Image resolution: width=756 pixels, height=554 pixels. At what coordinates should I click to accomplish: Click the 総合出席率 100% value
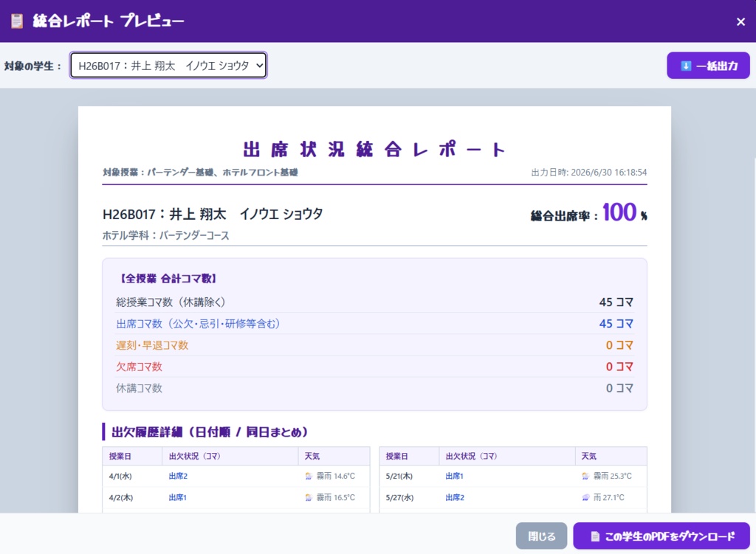(625, 212)
